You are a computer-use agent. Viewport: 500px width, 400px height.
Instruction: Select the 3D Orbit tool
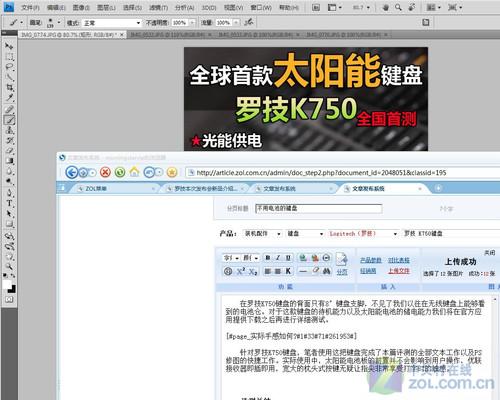(x=9, y=246)
